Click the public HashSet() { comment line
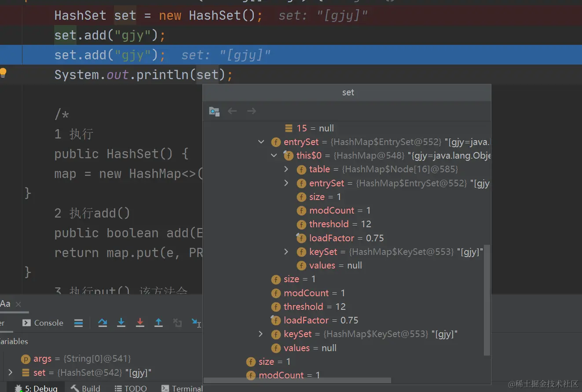This screenshot has width=582, height=392. (x=121, y=154)
